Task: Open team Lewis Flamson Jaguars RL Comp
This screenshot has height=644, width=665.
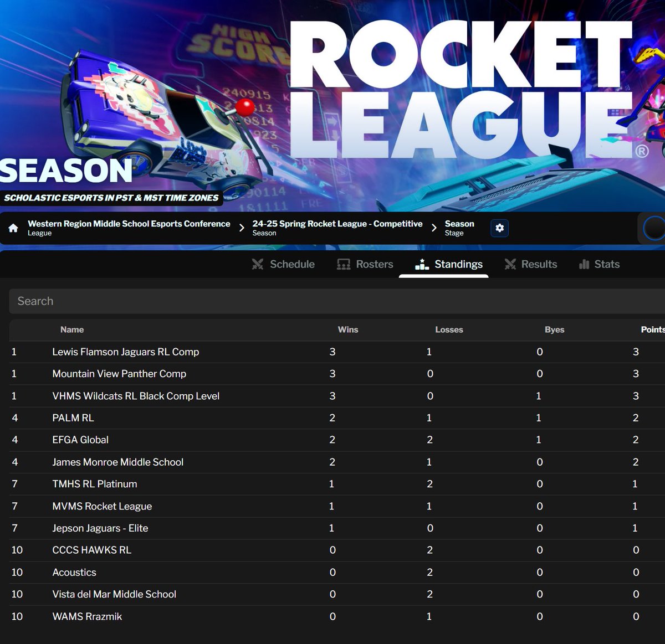Action: [126, 352]
